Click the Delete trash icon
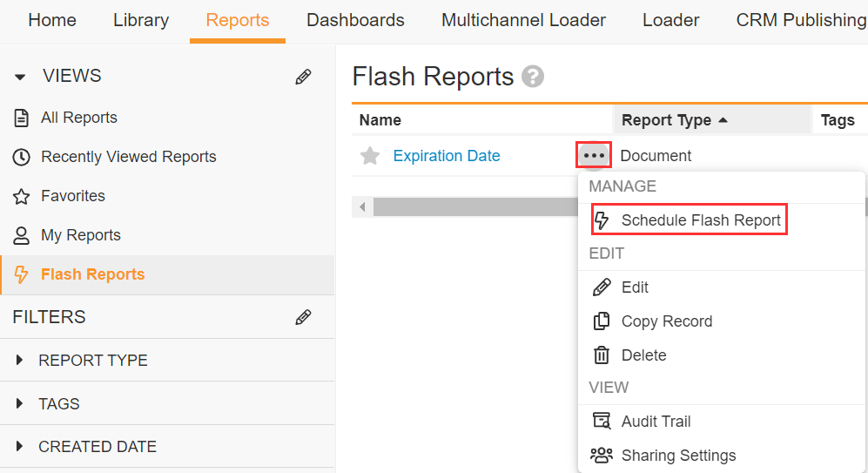This screenshot has width=868, height=473. coord(602,355)
